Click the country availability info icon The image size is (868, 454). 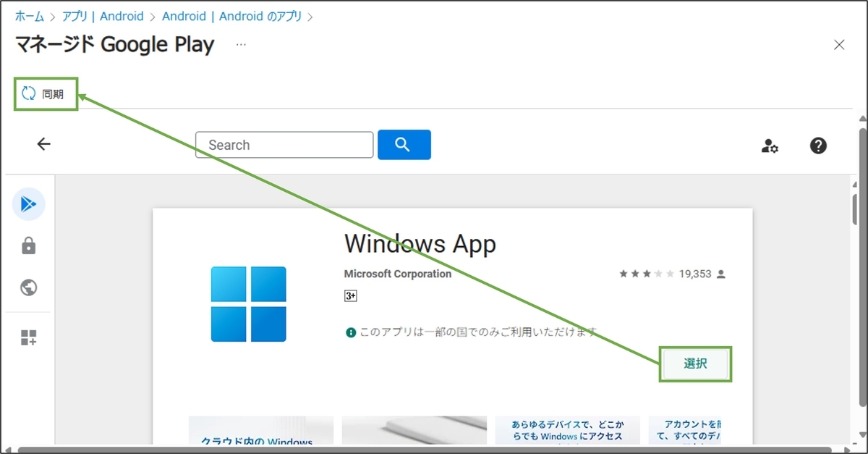[x=351, y=332]
